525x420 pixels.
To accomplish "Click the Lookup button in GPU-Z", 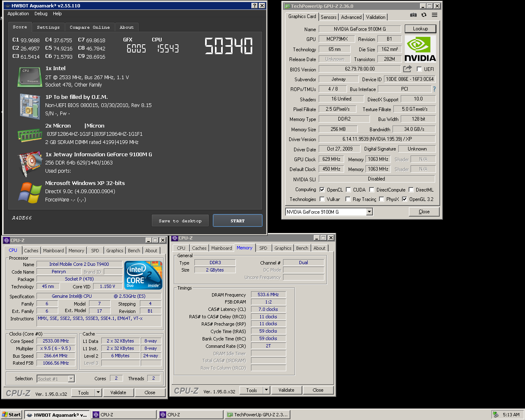I will (420, 29).
